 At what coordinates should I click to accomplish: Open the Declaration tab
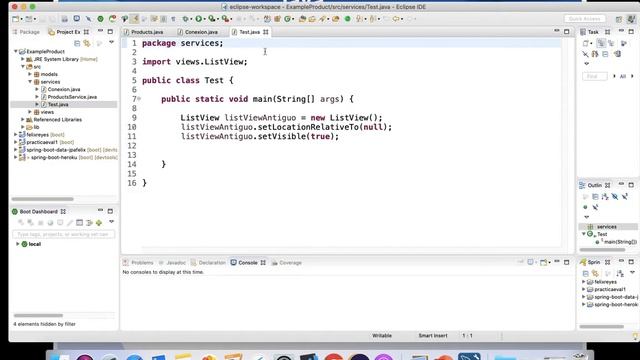click(x=208, y=263)
